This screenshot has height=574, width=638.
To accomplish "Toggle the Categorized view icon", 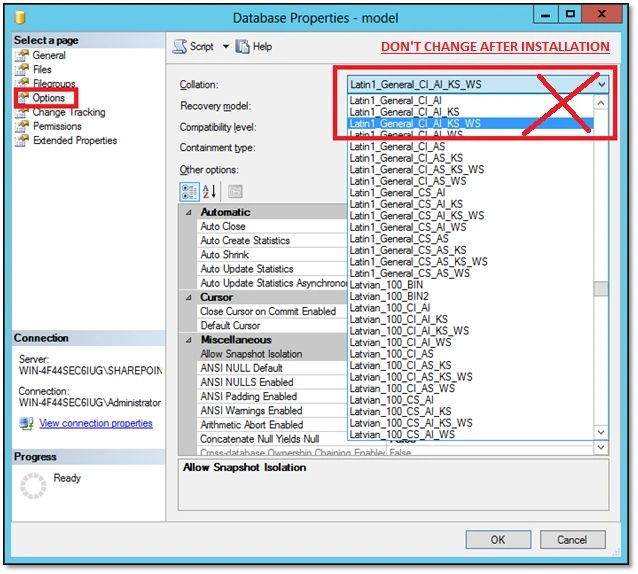I will click(190, 192).
